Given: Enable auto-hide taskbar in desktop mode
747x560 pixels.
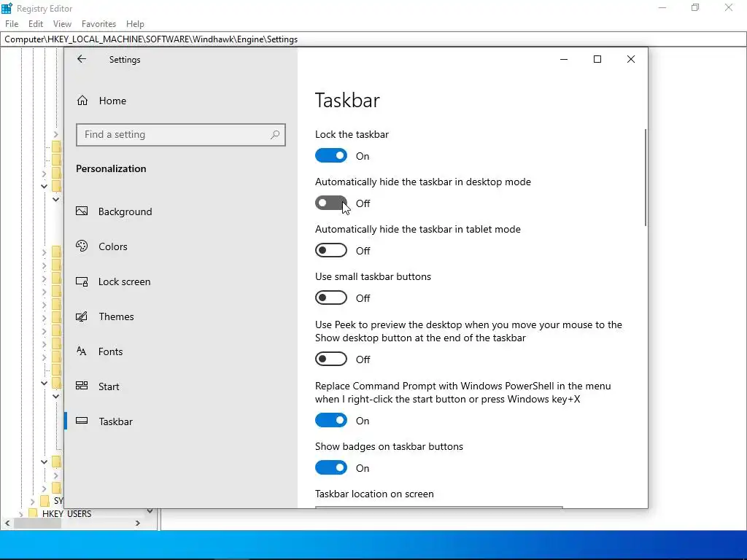Looking at the screenshot, I should [331, 203].
